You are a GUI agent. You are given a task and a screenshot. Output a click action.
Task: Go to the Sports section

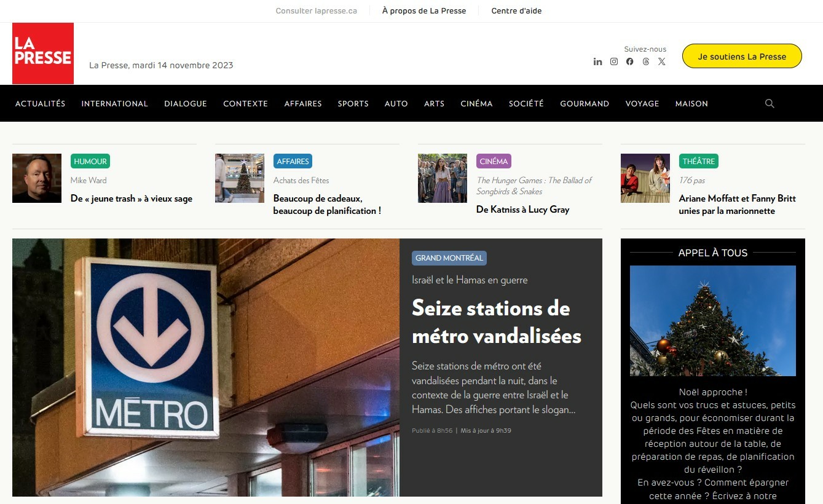click(353, 103)
